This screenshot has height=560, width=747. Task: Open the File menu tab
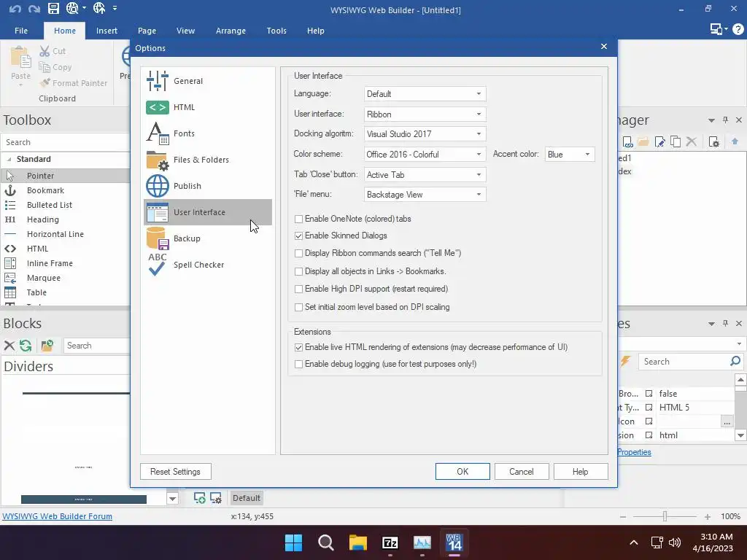pos(21,31)
